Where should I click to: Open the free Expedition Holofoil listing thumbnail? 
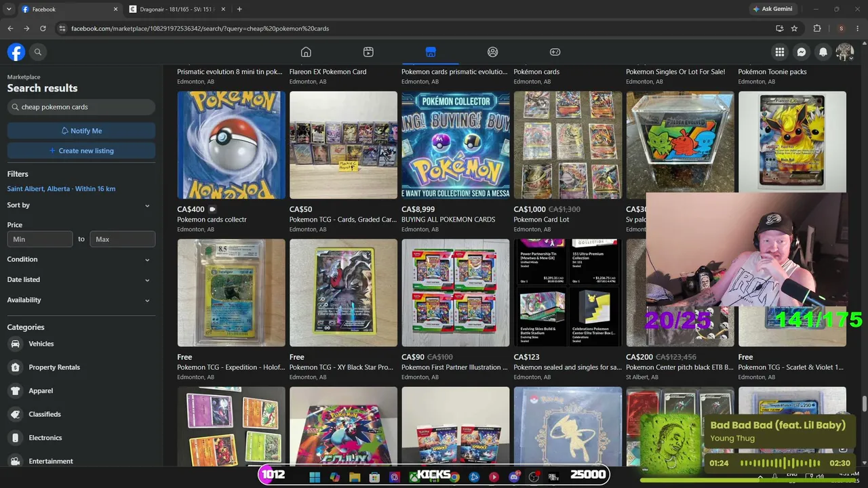pos(231,293)
